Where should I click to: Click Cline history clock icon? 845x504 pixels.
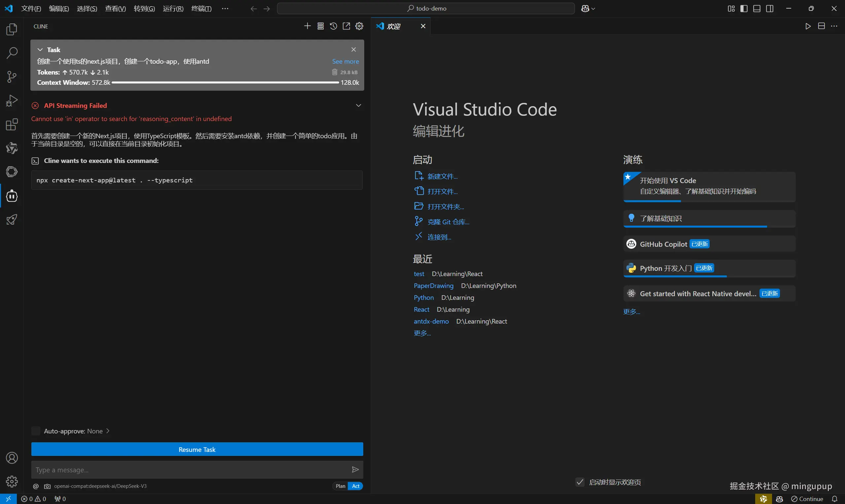pyautogui.click(x=334, y=26)
